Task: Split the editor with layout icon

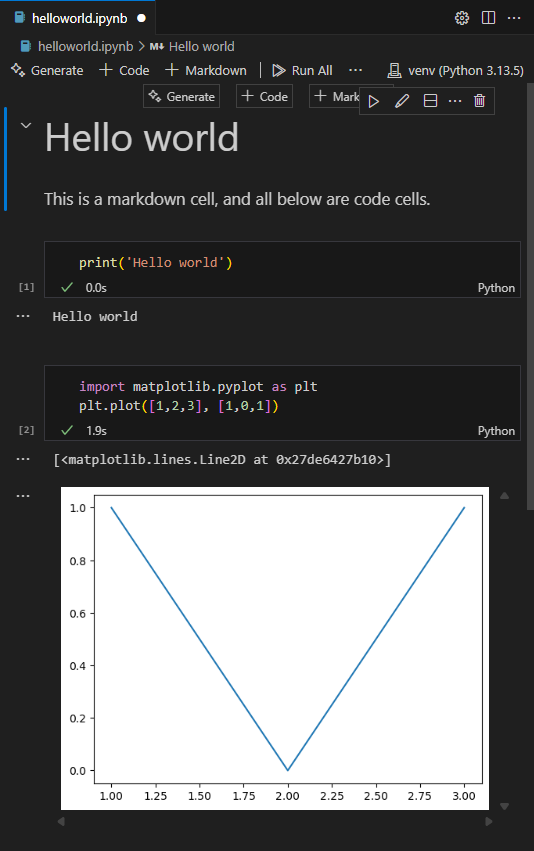Action: pyautogui.click(x=488, y=18)
